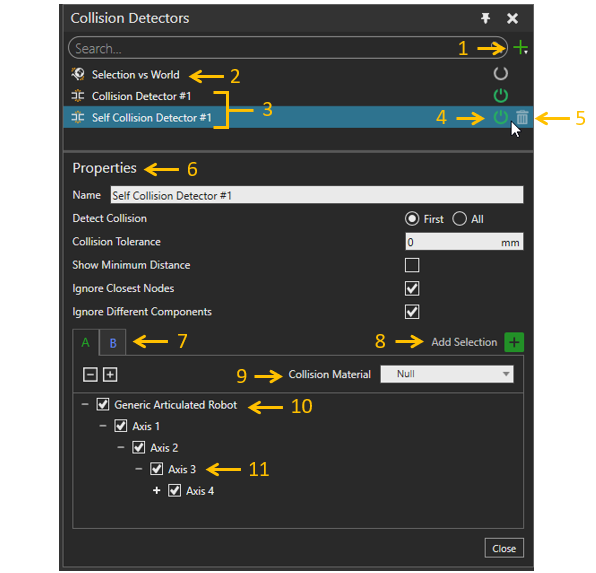This screenshot has height=573, width=596.
Task: Expand the Axis 4 tree node
Action: click(156, 490)
